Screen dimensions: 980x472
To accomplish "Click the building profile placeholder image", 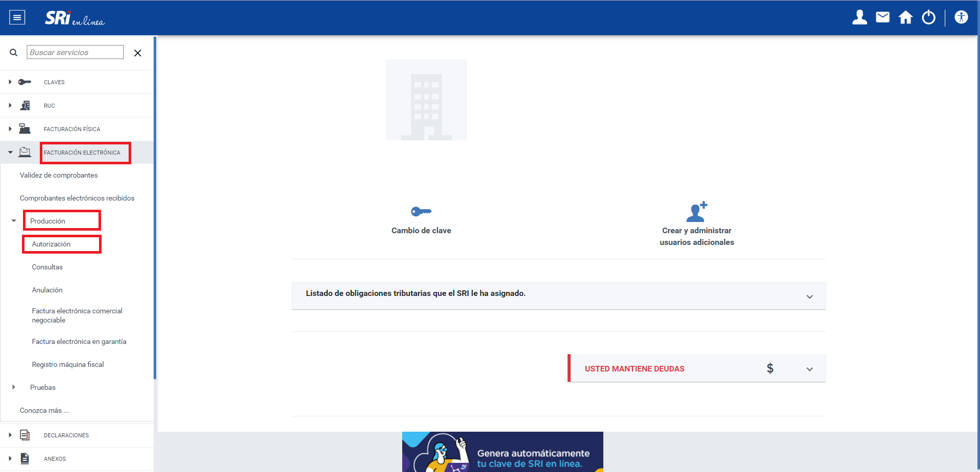I will (426, 100).
